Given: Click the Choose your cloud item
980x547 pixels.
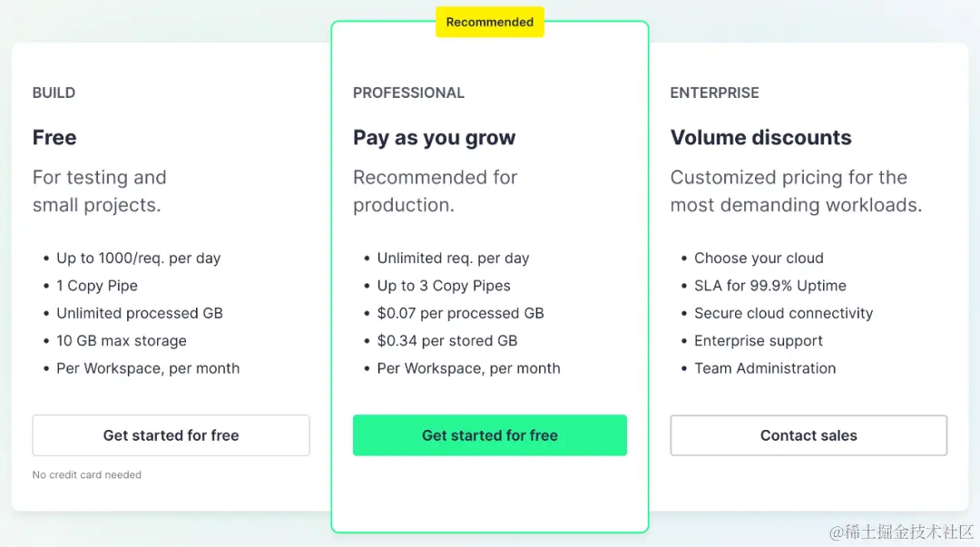Looking at the screenshot, I should click(759, 259).
